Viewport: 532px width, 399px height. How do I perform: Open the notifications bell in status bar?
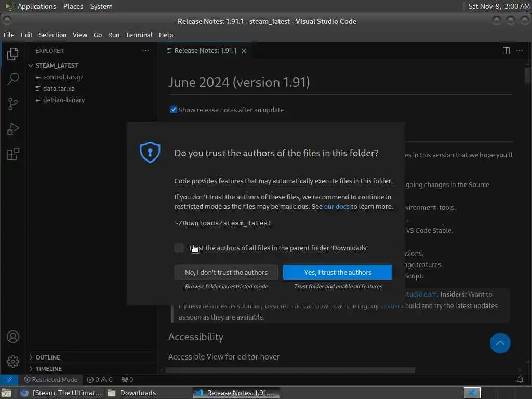pos(520,380)
